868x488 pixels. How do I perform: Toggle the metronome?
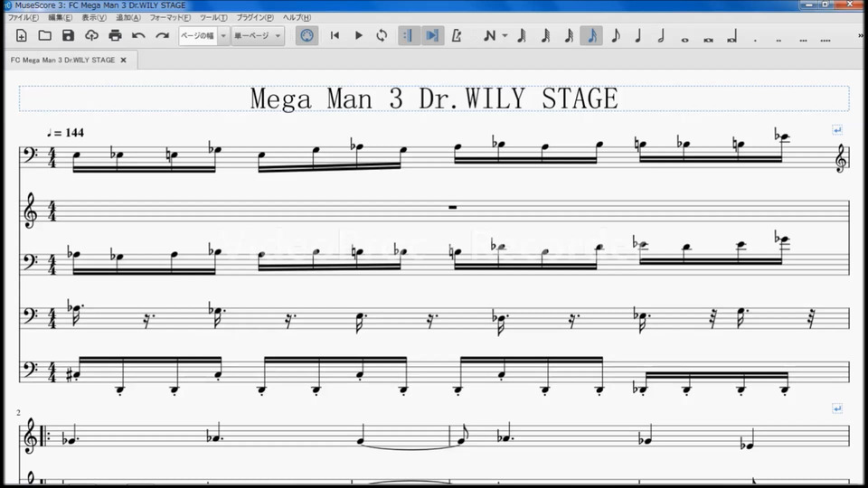[457, 36]
